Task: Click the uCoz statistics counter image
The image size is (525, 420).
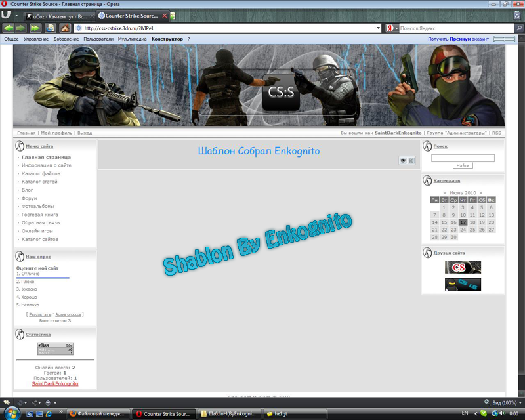Action: click(x=55, y=348)
